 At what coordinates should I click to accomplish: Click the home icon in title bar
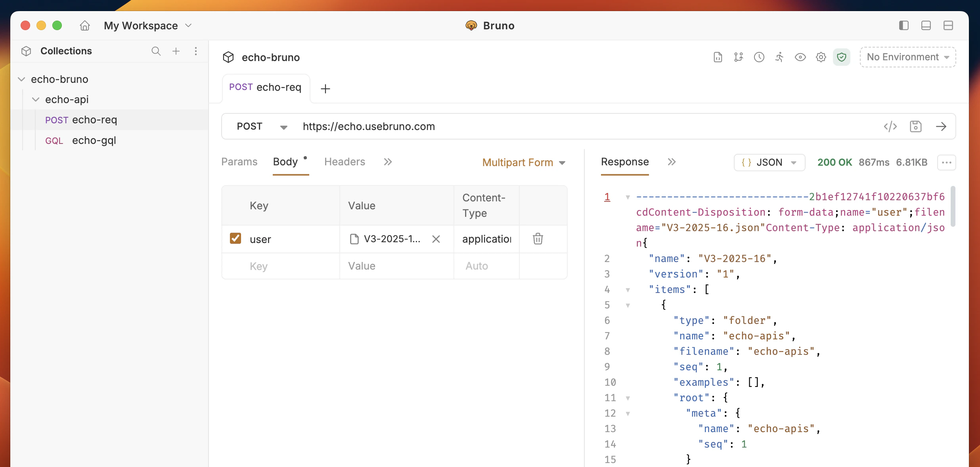point(85,26)
